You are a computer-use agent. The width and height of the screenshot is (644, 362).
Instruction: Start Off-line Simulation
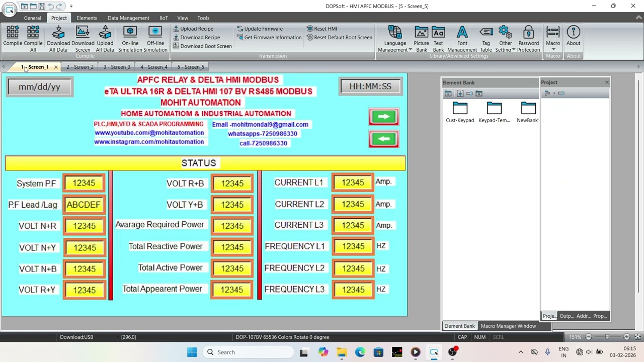[155, 39]
